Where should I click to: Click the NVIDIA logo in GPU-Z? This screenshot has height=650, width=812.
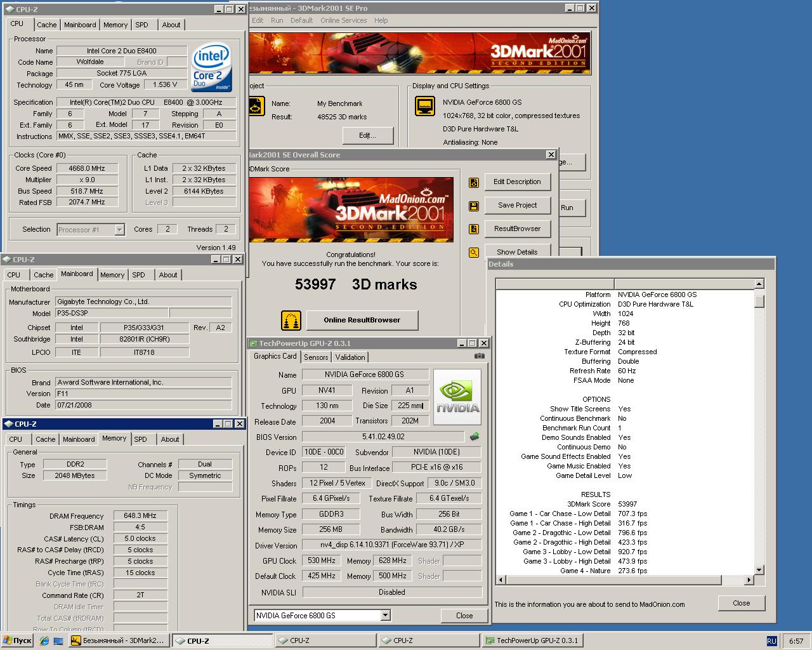(x=457, y=397)
